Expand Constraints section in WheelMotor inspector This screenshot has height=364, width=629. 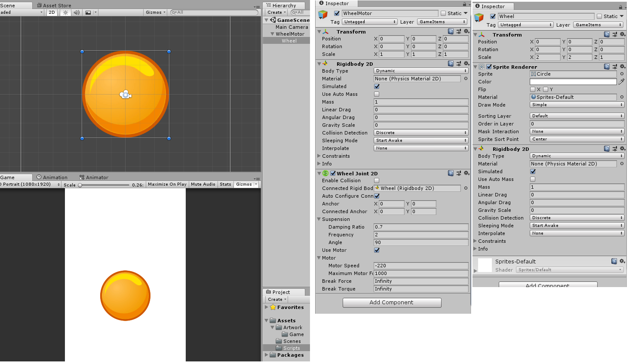click(319, 156)
